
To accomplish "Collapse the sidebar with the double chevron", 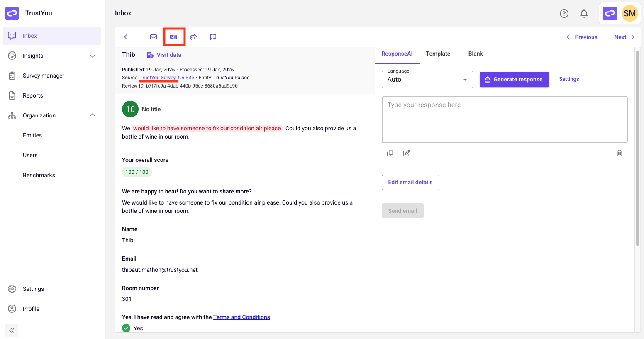I will 12,330.
